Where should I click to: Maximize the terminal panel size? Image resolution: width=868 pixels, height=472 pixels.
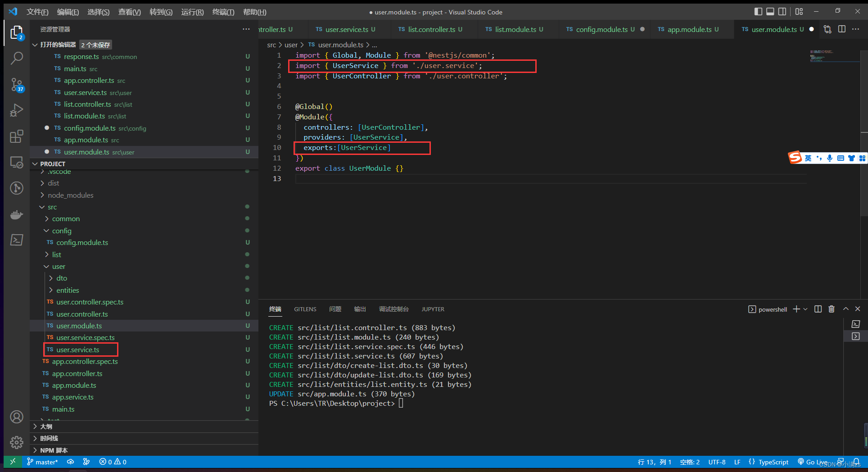point(846,309)
